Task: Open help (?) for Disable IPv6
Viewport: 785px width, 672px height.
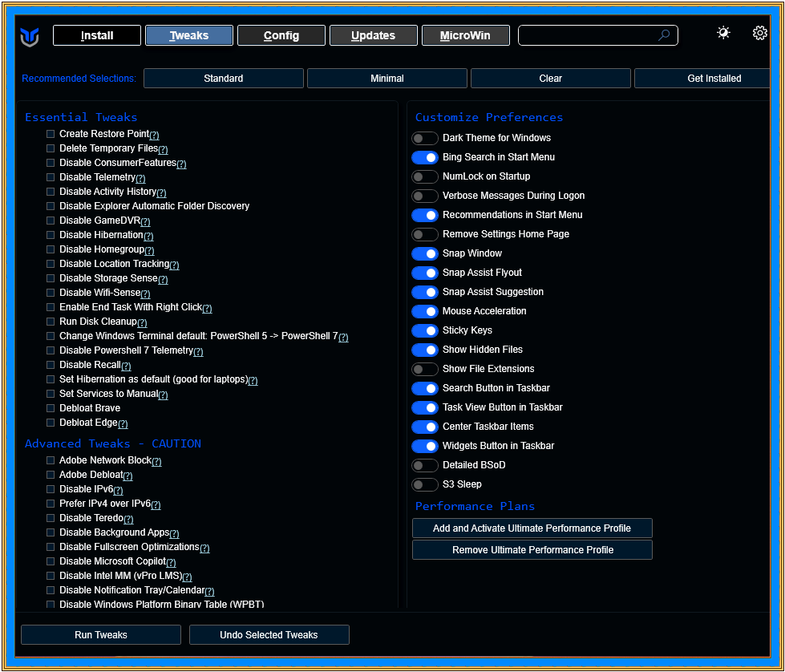Action: (118, 491)
